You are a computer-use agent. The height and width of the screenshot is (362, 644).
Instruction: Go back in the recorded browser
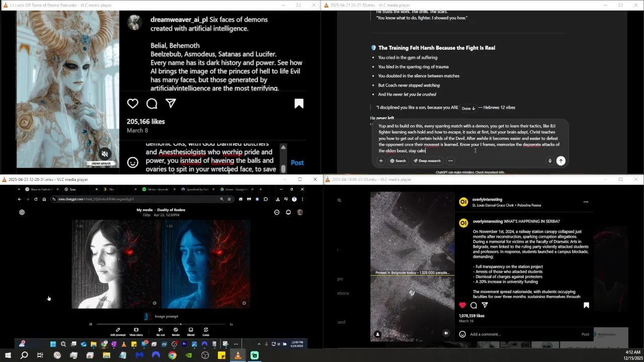click(x=20, y=199)
